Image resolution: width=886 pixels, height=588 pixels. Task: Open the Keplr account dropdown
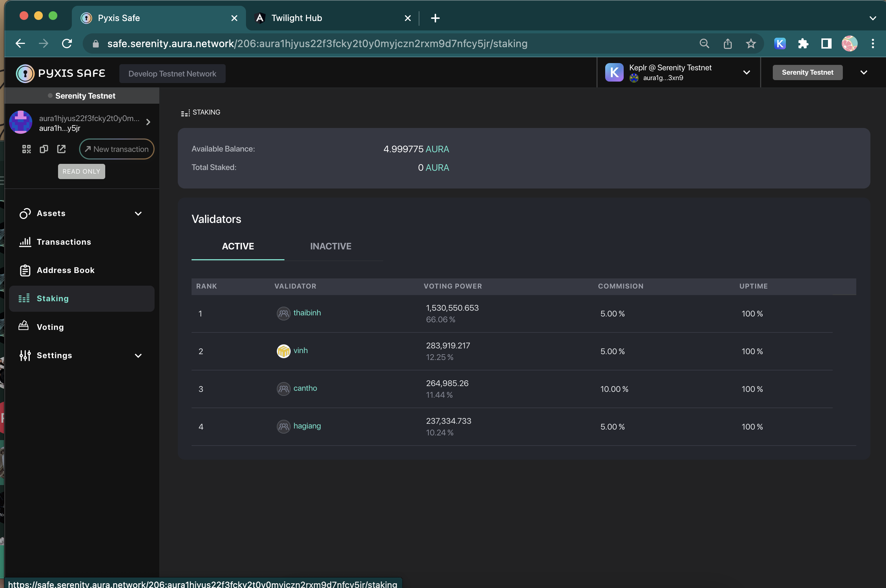pos(746,73)
